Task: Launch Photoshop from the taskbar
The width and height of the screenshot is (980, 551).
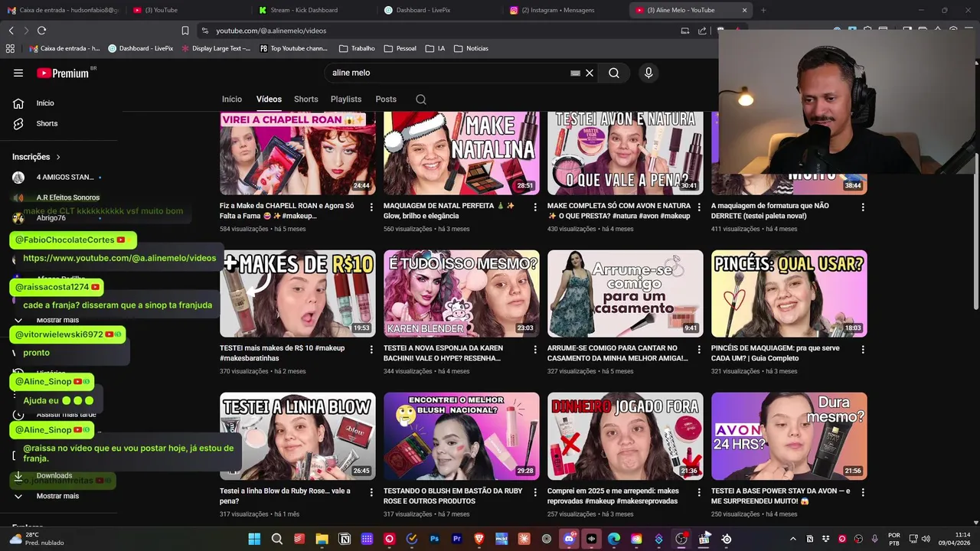Action: (x=434, y=539)
